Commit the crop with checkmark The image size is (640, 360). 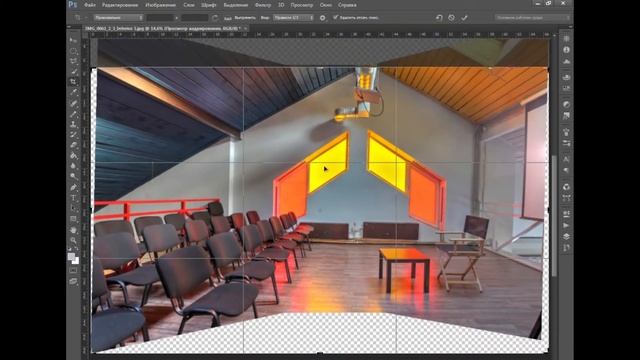(x=464, y=18)
